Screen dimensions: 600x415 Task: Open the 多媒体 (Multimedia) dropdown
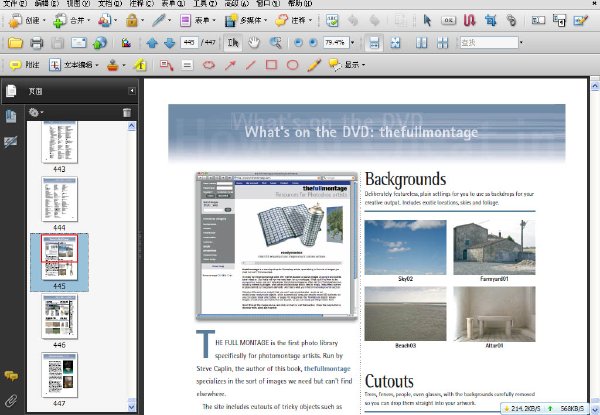(246, 20)
